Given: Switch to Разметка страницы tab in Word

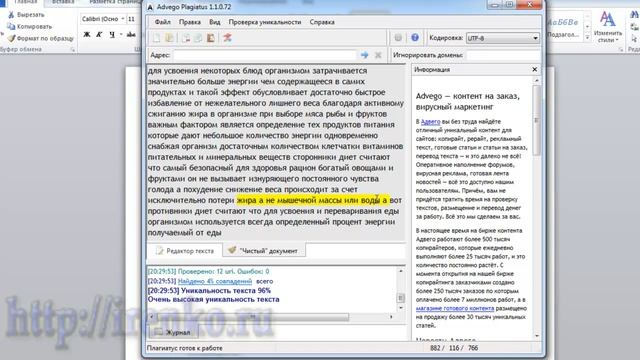Looking at the screenshot, I should click(x=114, y=2).
